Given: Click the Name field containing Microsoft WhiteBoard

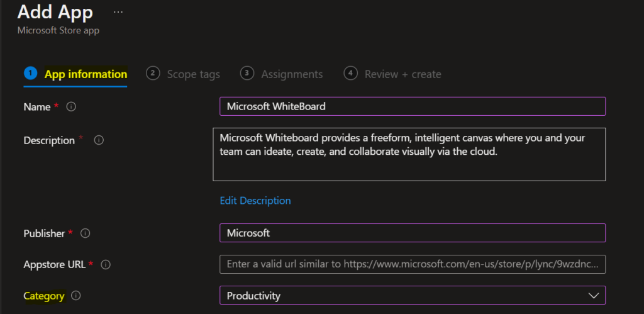Looking at the screenshot, I should tap(413, 106).
